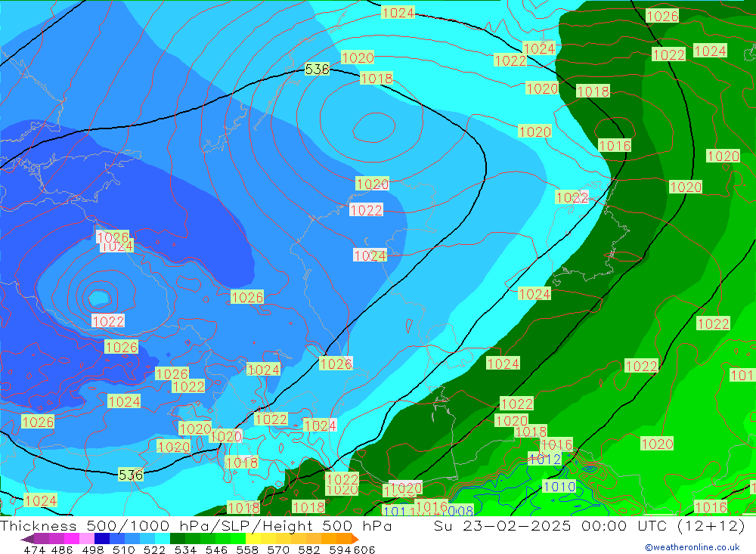Click the legend value 546
The width and height of the screenshot is (756, 554).
tap(216, 549)
